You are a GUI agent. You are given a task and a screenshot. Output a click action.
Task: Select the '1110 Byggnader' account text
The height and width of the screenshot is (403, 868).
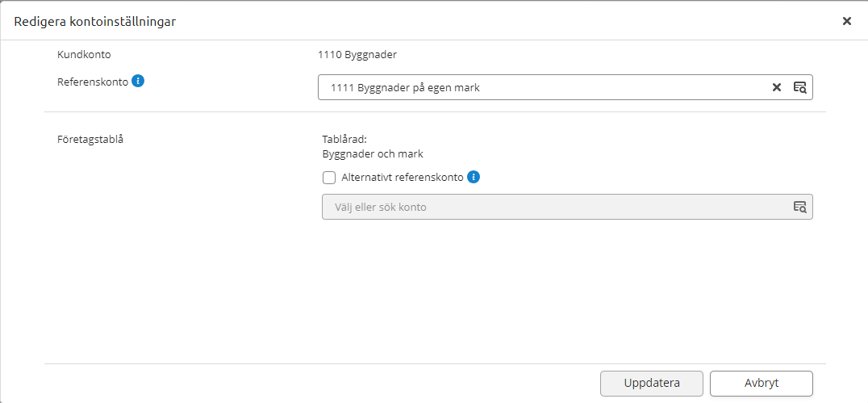pos(357,55)
